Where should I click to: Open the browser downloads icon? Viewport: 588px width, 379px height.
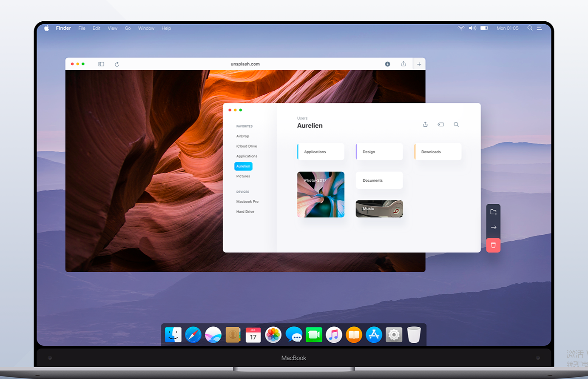point(387,64)
